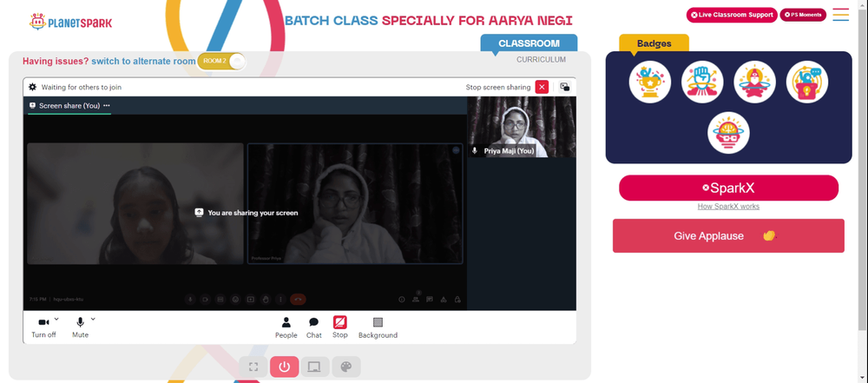Click 'Having issues?' text

click(56, 62)
